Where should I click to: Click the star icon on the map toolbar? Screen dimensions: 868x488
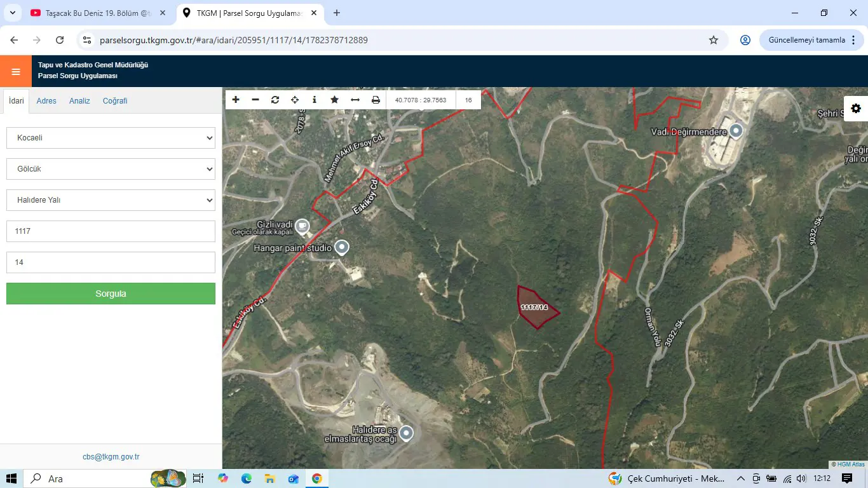pyautogui.click(x=334, y=100)
